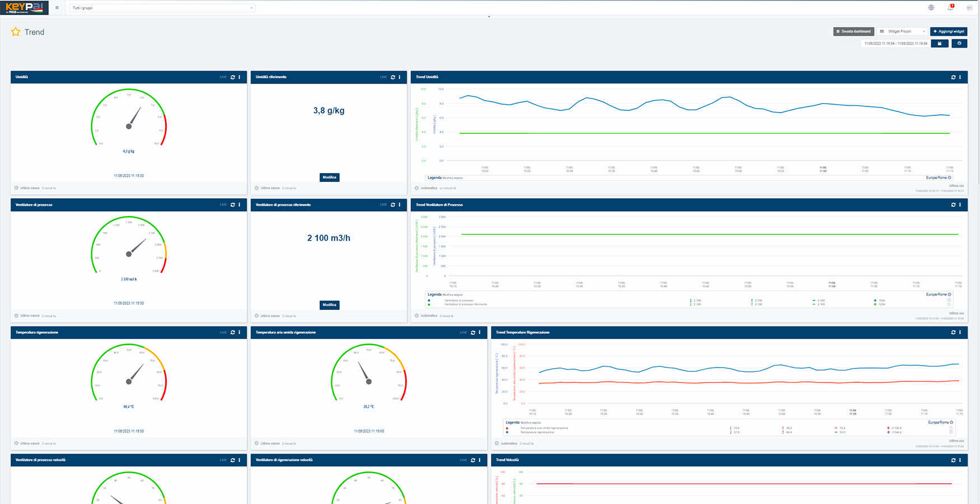Open the hamburger navigation menu
This screenshot has height=504, width=980.
coord(57,8)
